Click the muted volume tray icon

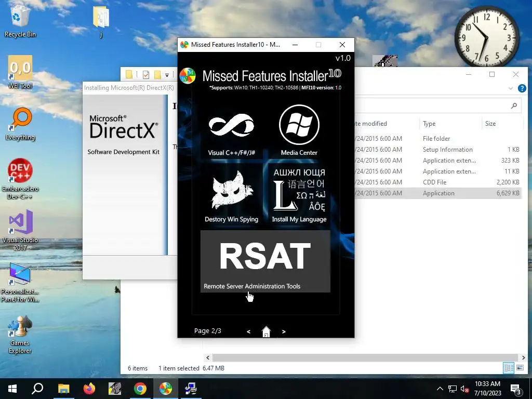[464, 389]
